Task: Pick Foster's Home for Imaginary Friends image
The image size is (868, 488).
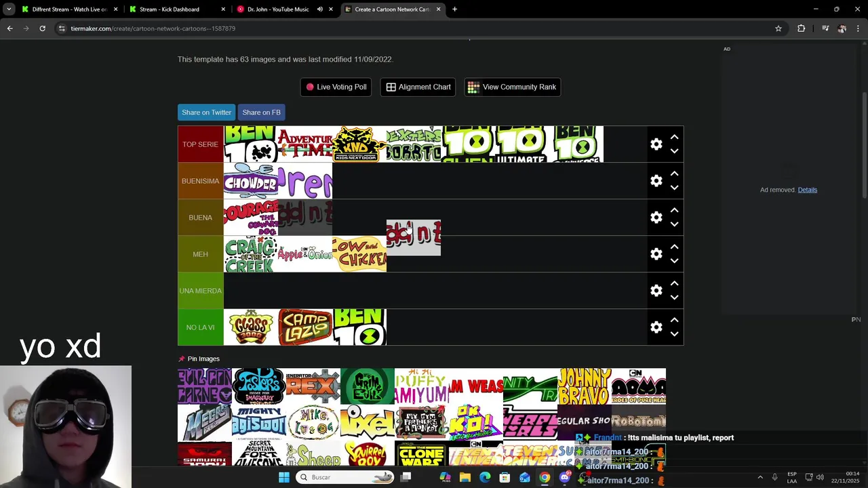Action: pos(259,386)
